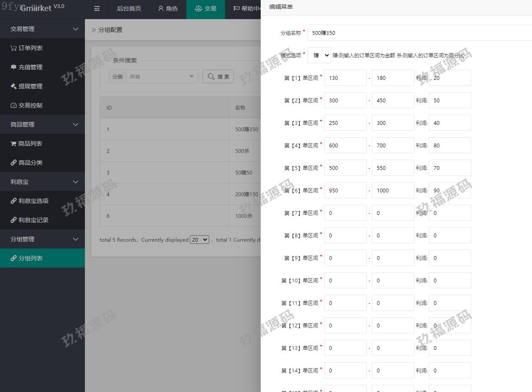
Task: Select the group list sidebar item
Action: pos(30,258)
